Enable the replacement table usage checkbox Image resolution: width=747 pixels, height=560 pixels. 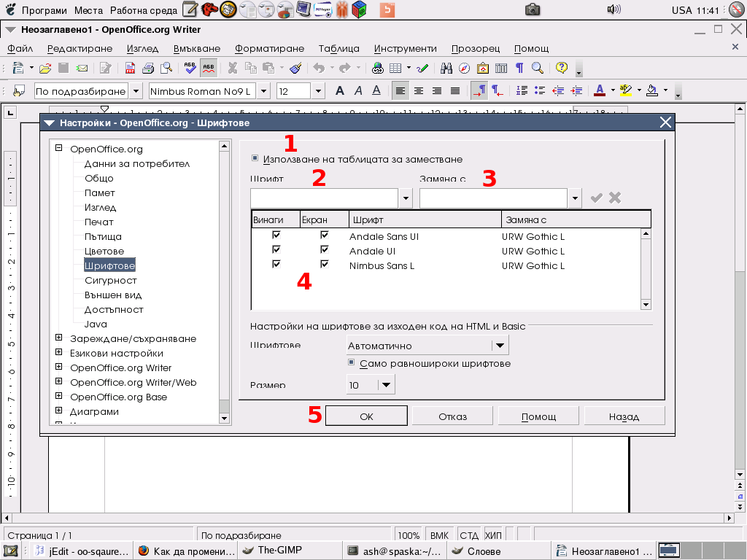(x=255, y=158)
